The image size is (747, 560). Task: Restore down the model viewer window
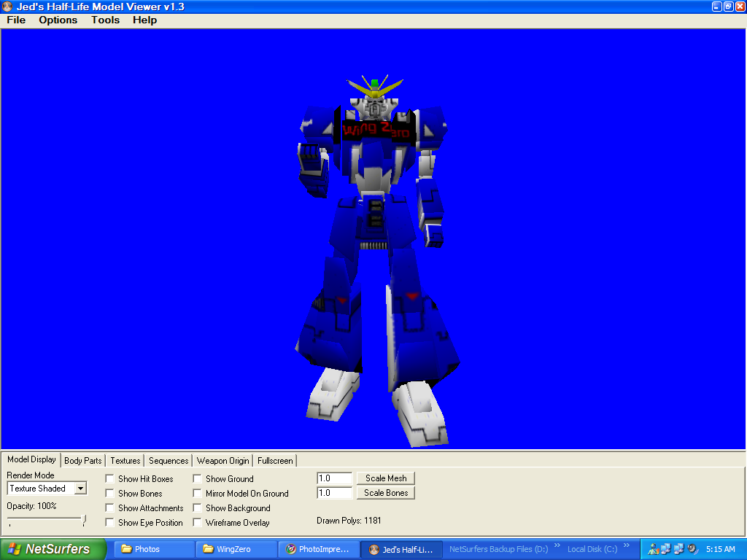point(729,7)
